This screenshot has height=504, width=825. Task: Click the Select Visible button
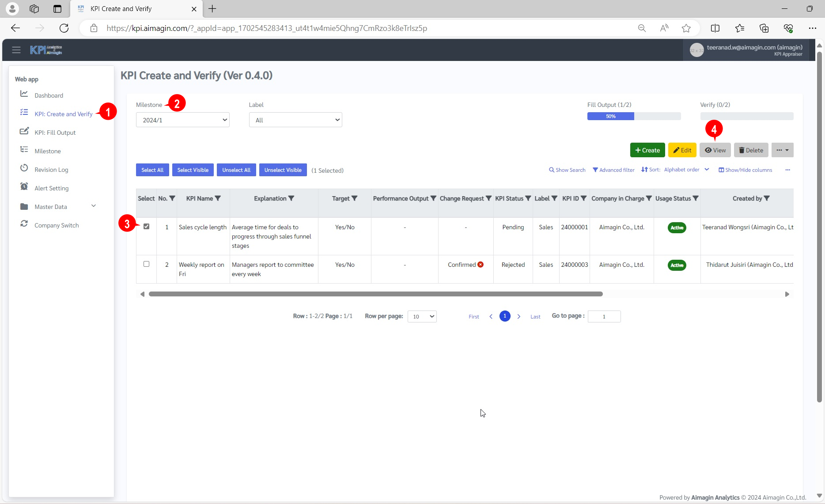click(x=193, y=170)
